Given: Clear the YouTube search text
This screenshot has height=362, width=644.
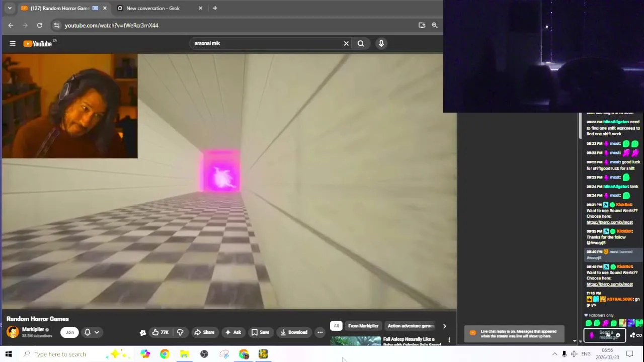Looking at the screenshot, I should tap(346, 43).
